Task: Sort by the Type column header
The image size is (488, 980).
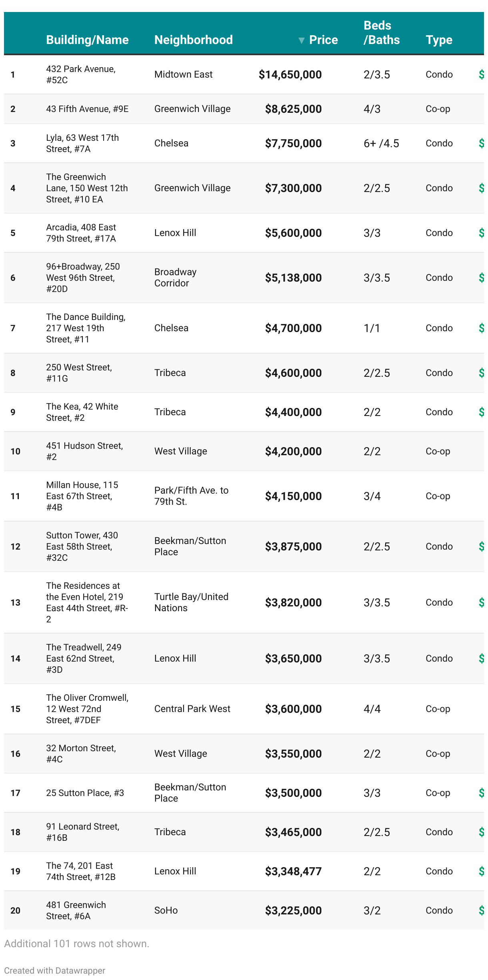Action: coord(439,40)
